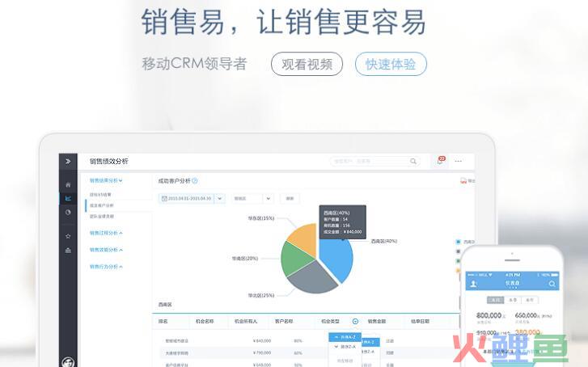Open the pie/clock icon in sidebar
This screenshot has height=367, width=588.
point(68,212)
